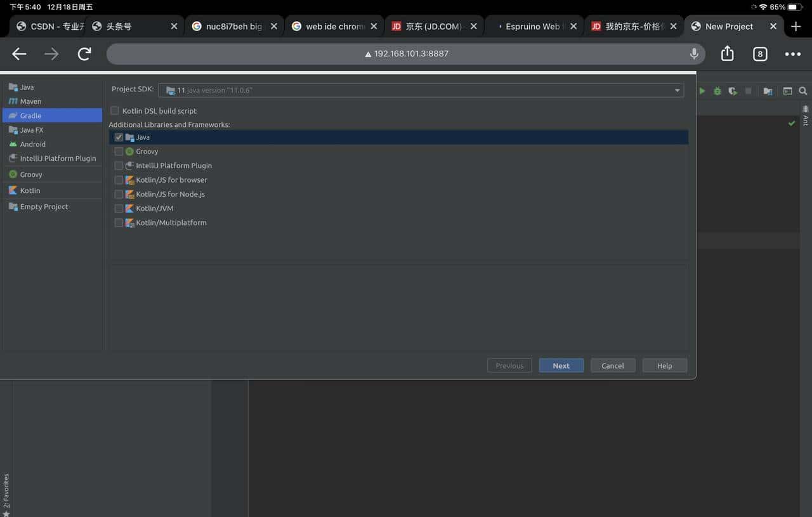This screenshot has width=812, height=517.
Task: Open Search Everywhere with the magnifier icon
Action: pyautogui.click(x=803, y=91)
